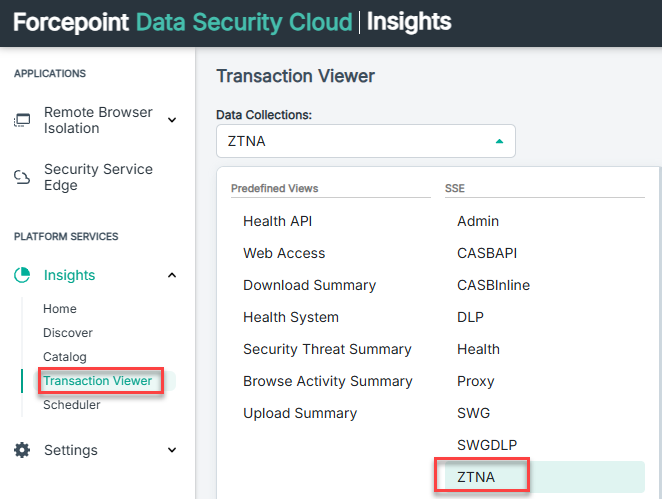
Task: Click the Forcepoint Data Security Cloud logo
Action: coord(183,22)
